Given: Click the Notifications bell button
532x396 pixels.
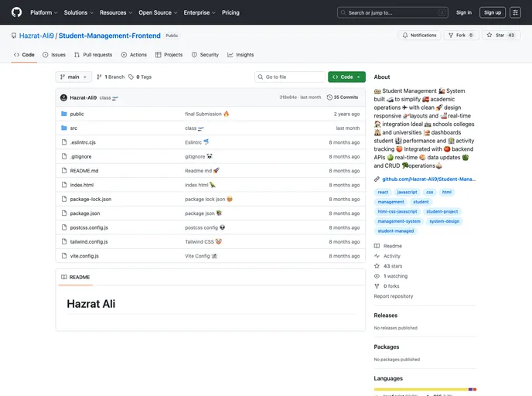Looking at the screenshot, I should [x=419, y=36].
